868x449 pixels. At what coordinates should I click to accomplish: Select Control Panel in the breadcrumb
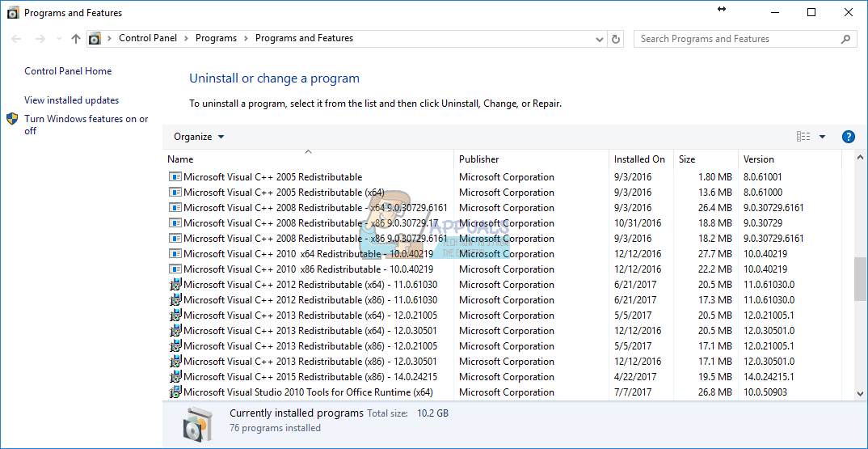pyautogui.click(x=148, y=38)
